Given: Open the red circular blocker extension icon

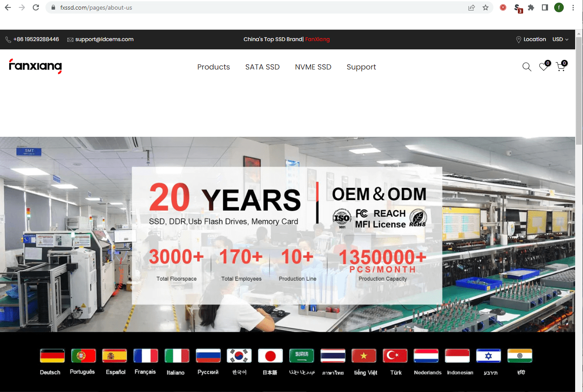Looking at the screenshot, I should tap(503, 7).
